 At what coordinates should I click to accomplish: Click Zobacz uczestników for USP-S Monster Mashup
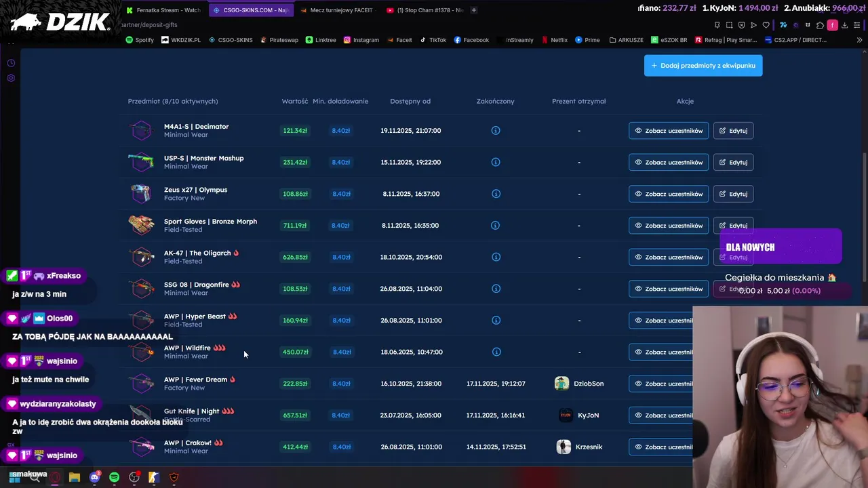pos(669,162)
